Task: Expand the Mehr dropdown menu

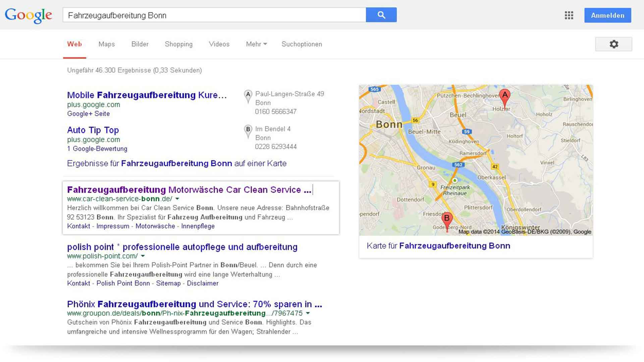Action: point(256,44)
